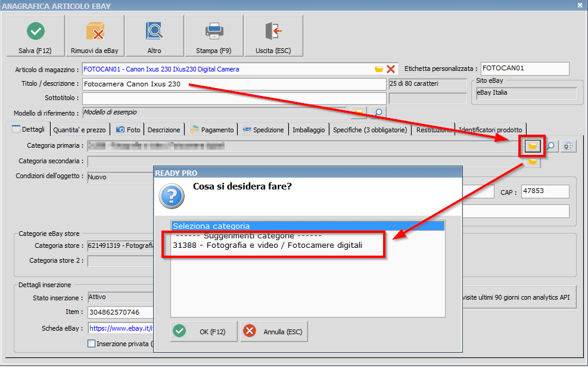Click globe icon next to Categoria primaria
This screenshot has width=588, height=367.
(x=568, y=146)
